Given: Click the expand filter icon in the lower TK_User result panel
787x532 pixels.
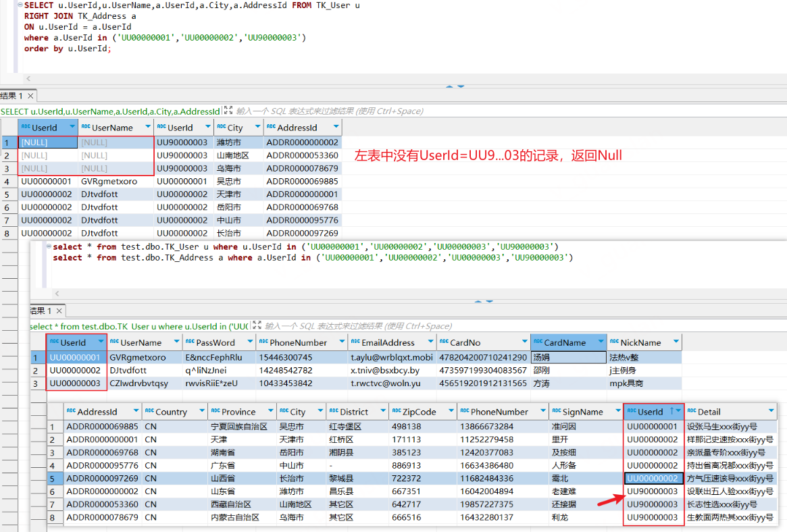Looking at the screenshot, I should (255, 326).
